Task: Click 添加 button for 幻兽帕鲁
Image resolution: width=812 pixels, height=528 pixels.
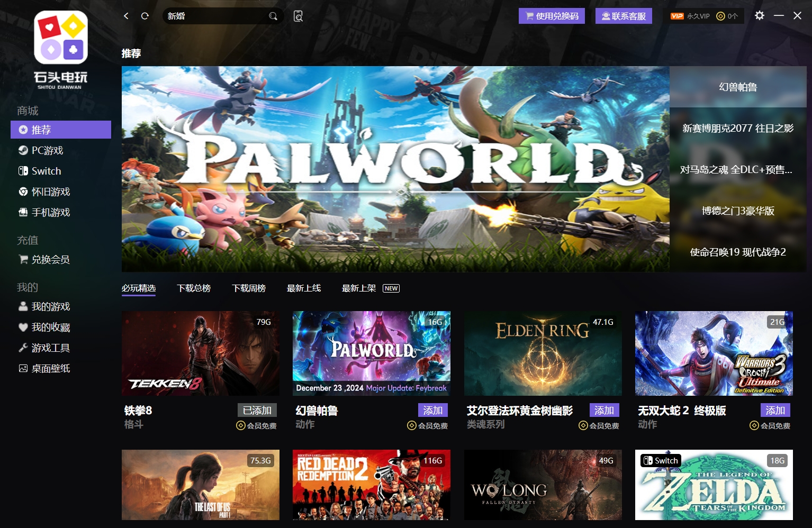Action: [432, 410]
